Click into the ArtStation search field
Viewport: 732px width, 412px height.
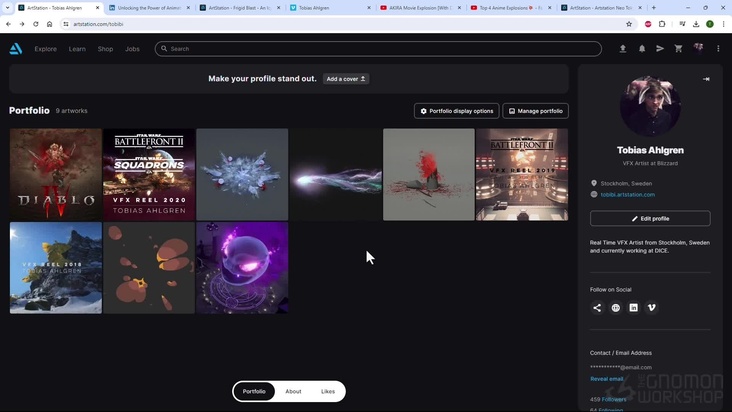click(380, 48)
